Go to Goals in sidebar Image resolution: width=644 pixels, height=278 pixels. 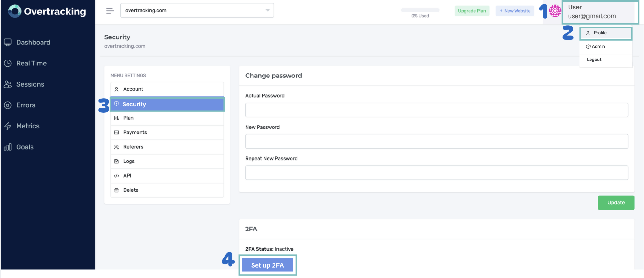(x=19, y=147)
